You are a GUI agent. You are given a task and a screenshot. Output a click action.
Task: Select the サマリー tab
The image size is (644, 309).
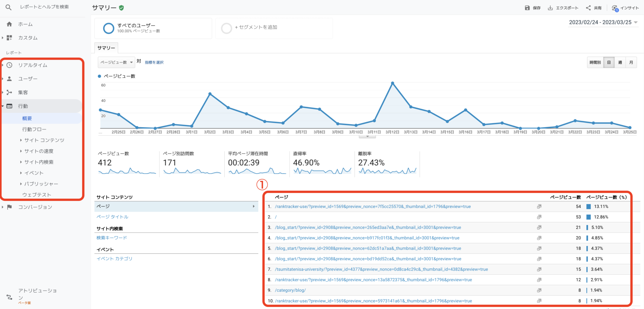(106, 48)
